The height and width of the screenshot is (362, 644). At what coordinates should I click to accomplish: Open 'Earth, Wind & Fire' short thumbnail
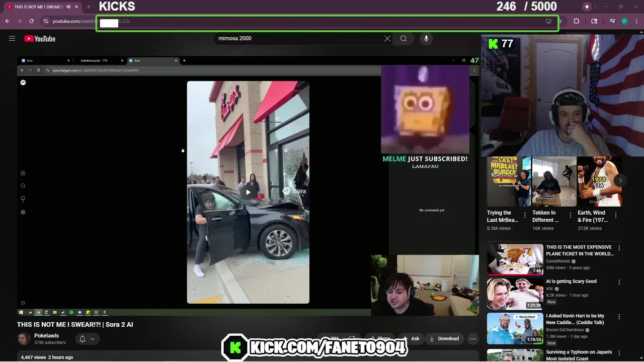[x=599, y=182]
